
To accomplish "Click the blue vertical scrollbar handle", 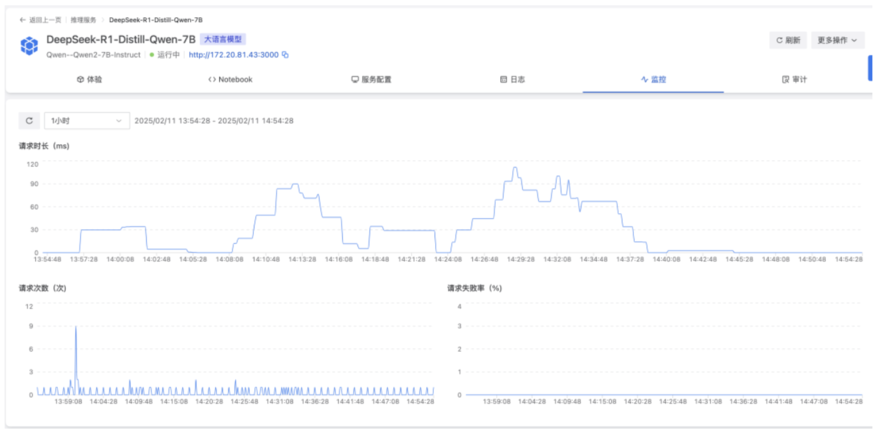I will (x=870, y=68).
